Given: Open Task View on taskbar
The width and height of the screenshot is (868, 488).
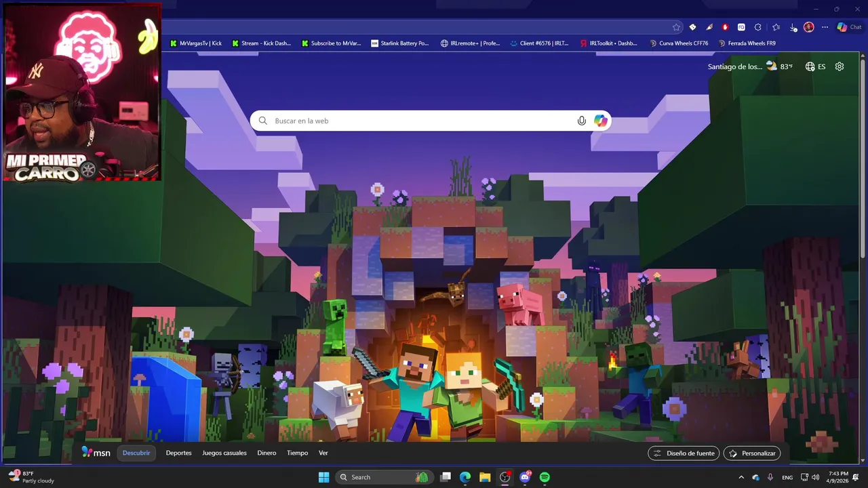Looking at the screenshot, I should (446, 477).
